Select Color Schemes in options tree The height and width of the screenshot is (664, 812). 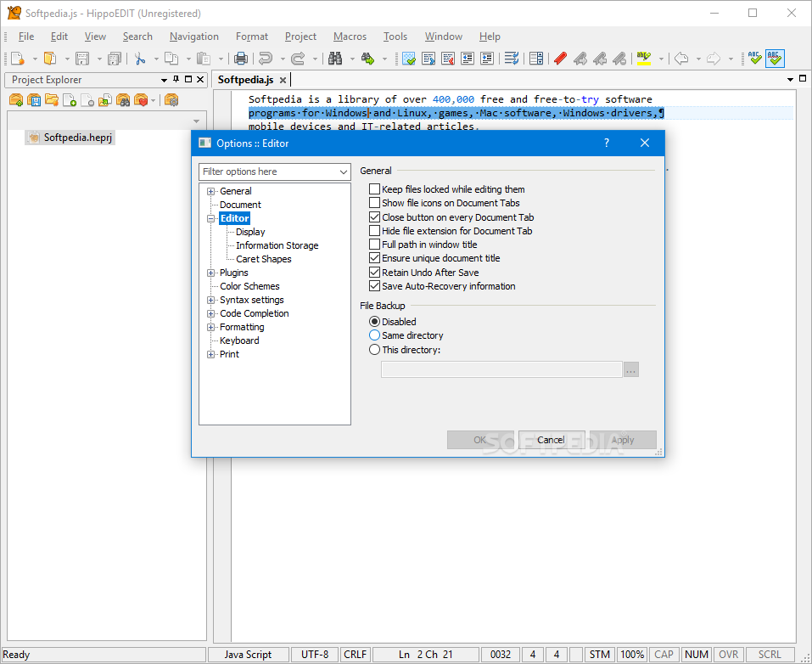click(249, 286)
